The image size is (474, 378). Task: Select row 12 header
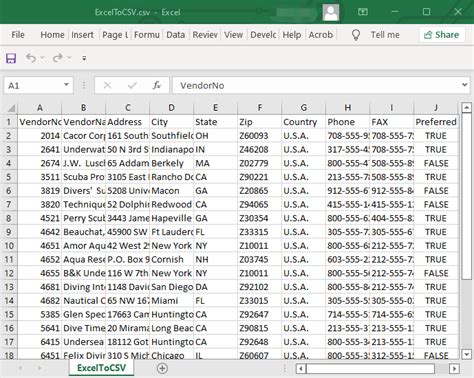(9, 273)
